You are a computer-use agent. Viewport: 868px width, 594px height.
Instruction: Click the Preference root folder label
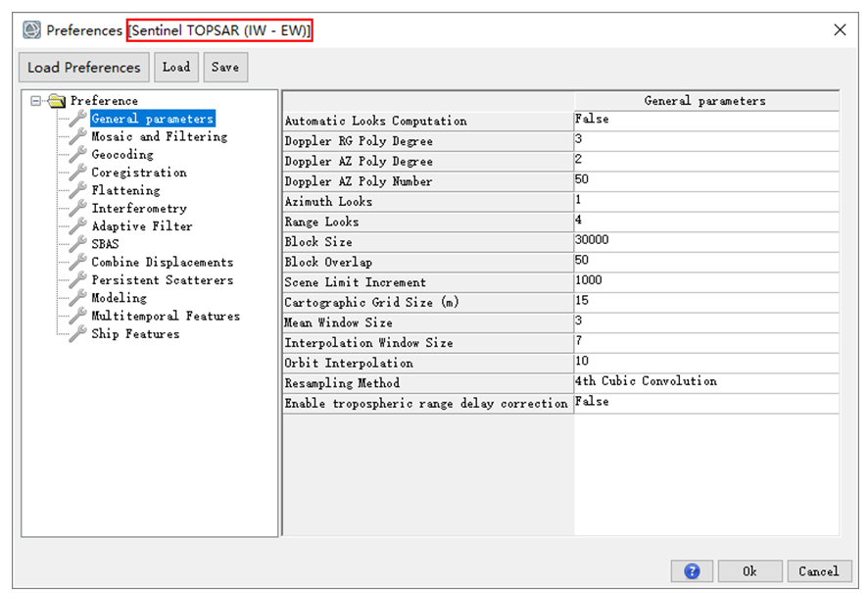[x=104, y=101]
